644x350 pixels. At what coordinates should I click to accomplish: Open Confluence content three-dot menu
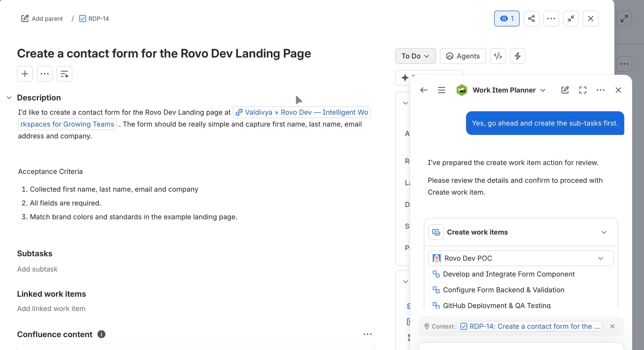click(x=367, y=334)
